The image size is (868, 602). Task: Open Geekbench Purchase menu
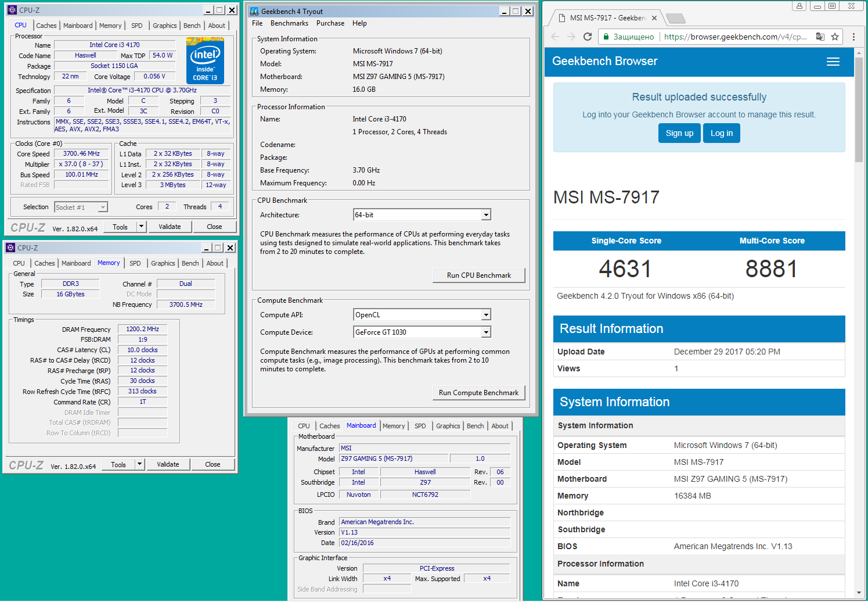(330, 23)
